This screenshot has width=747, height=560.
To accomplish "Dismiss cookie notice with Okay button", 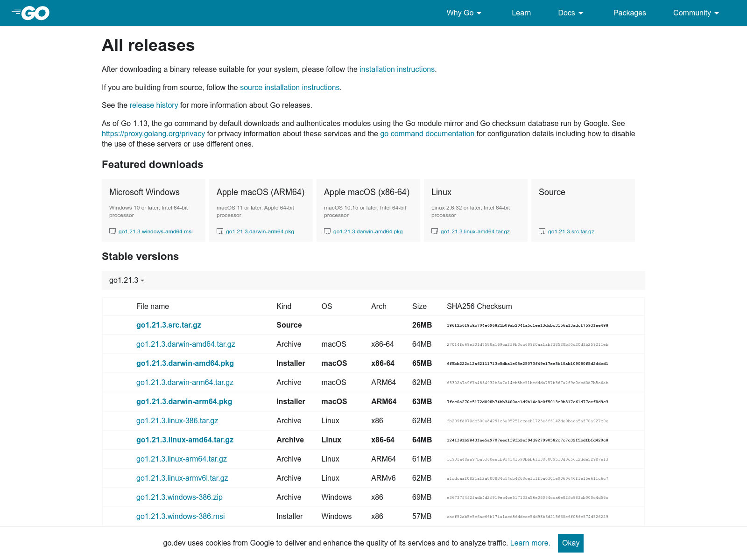I will [x=571, y=543].
